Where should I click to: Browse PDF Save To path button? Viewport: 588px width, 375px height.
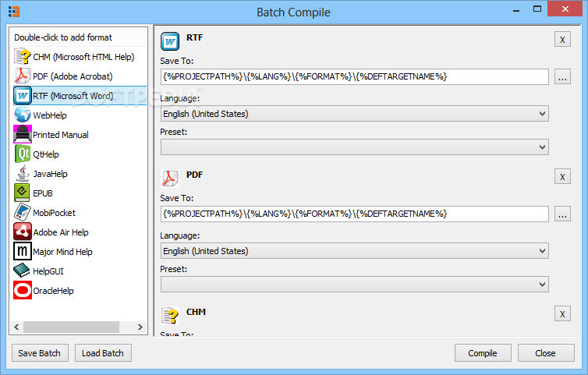tap(562, 214)
